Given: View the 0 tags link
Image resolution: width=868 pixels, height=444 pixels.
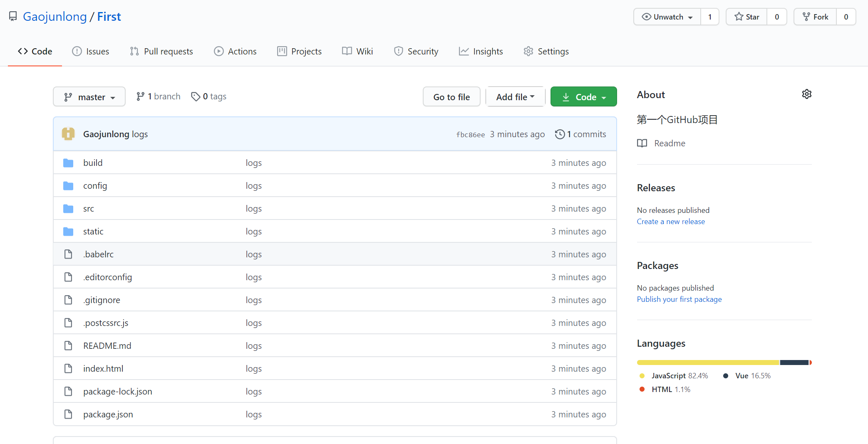Looking at the screenshot, I should pos(209,96).
